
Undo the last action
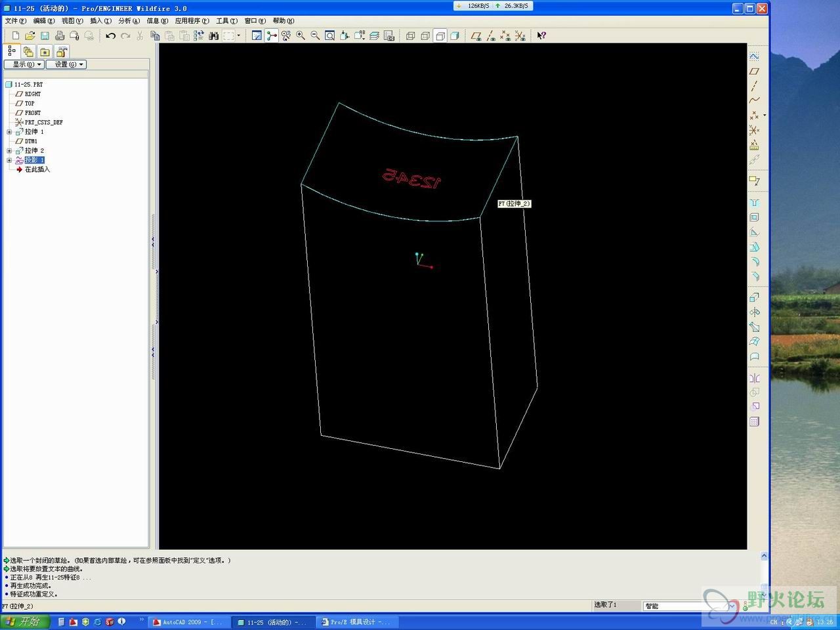click(110, 35)
